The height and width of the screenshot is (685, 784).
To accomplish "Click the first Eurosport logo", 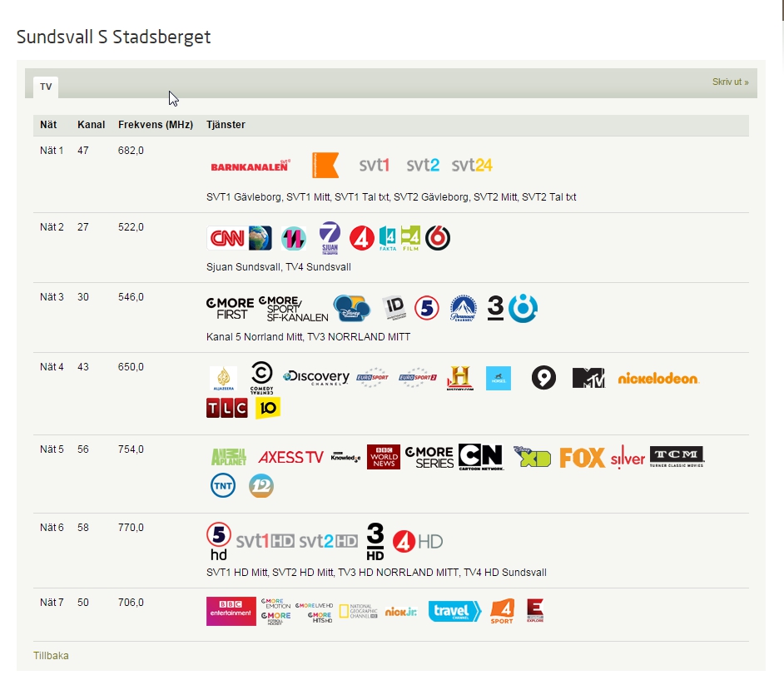I will [373, 378].
